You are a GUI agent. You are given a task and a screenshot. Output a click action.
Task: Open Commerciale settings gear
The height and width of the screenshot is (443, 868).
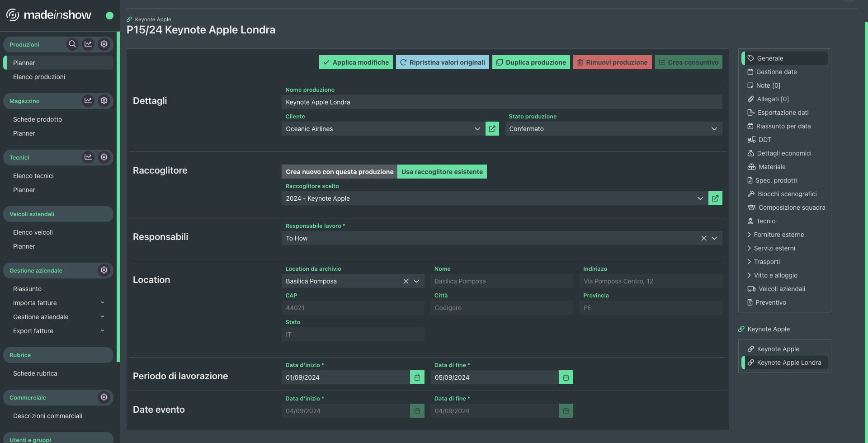coord(104,397)
